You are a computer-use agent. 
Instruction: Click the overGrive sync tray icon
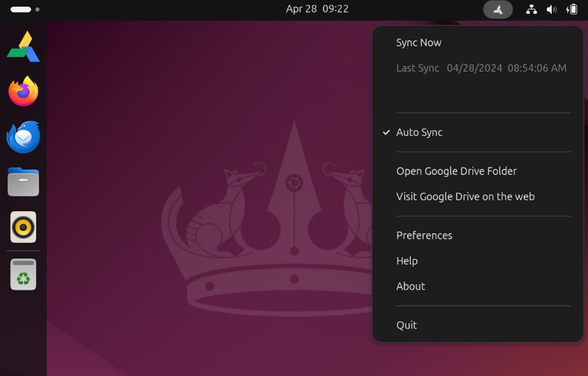(497, 9)
